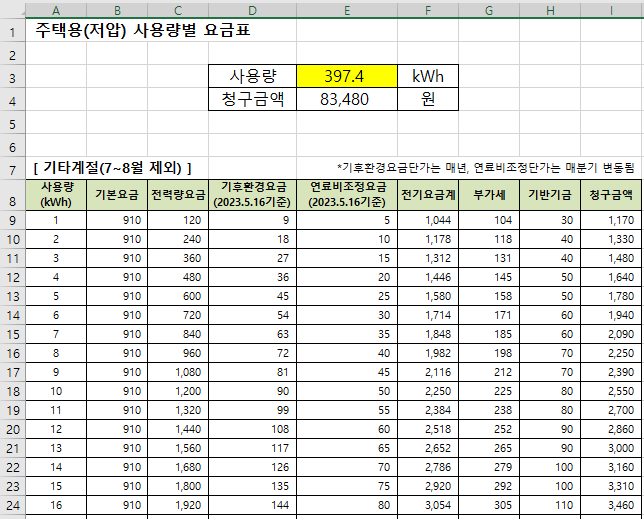Click the 사용량 label cell

(253, 76)
